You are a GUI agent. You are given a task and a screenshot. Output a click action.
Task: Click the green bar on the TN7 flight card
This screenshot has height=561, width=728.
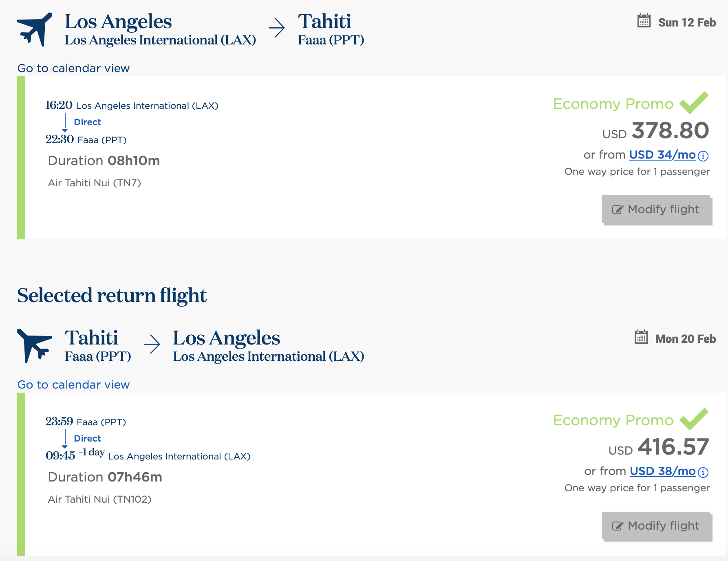pyautogui.click(x=21, y=158)
